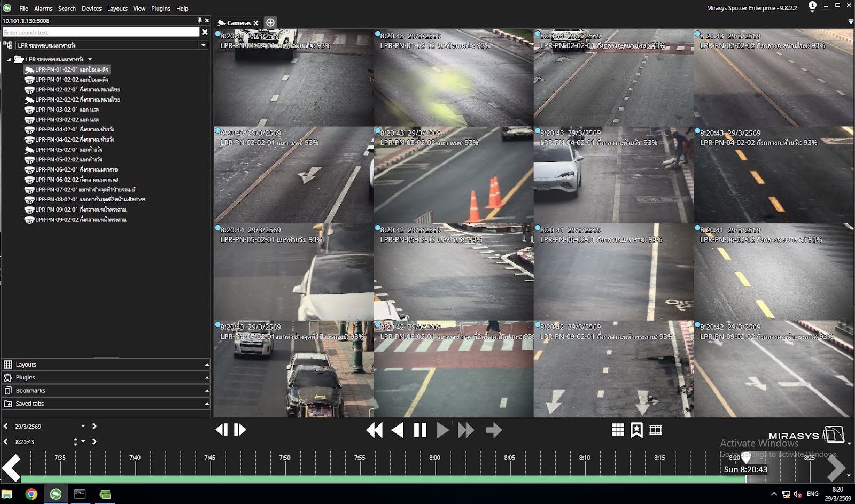Select the LPR-PN-08-02-01 crosswalk video feed
This screenshot has height=504, width=855.
pos(454,369)
